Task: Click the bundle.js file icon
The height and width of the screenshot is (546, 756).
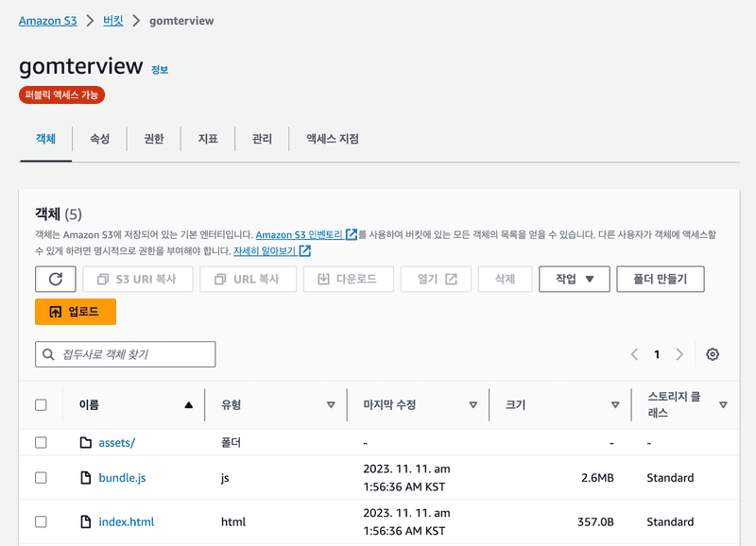Action: pos(86,478)
